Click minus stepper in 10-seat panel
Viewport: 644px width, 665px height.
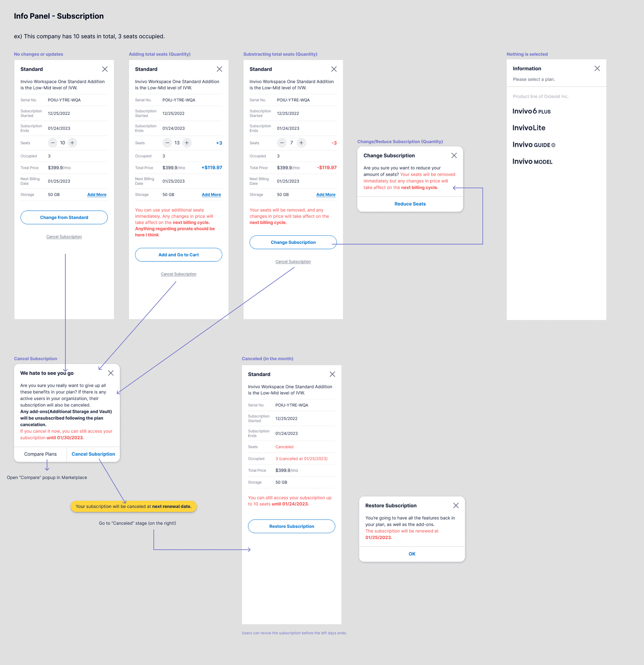[x=53, y=143]
